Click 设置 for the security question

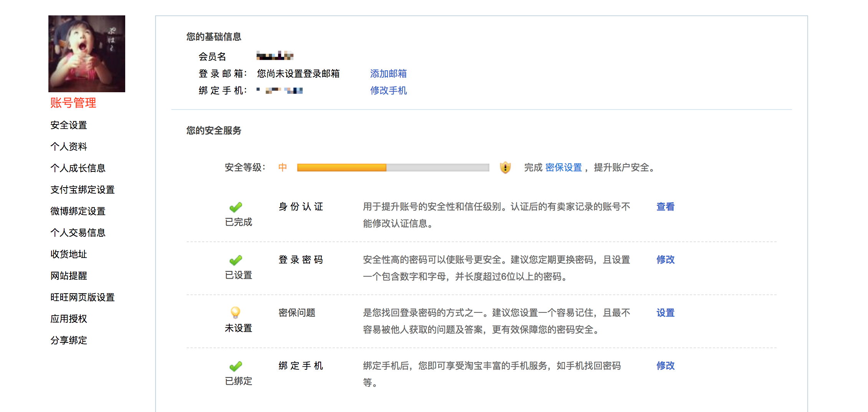coord(665,313)
